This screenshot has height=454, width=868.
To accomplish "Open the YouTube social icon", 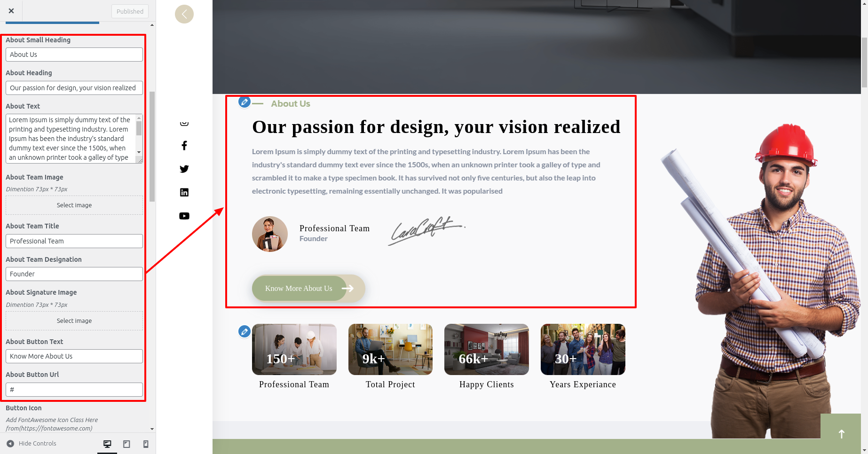I will pyautogui.click(x=184, y=216).
